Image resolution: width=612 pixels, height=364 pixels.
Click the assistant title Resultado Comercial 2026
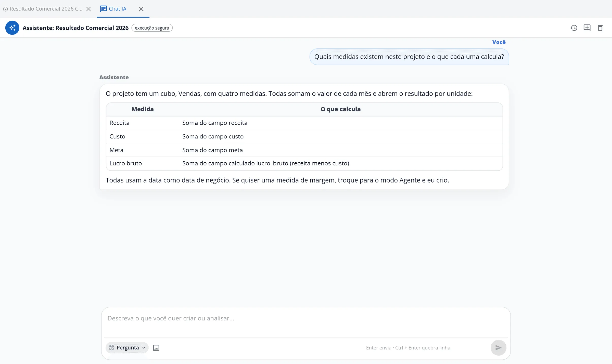pos(75,28)
